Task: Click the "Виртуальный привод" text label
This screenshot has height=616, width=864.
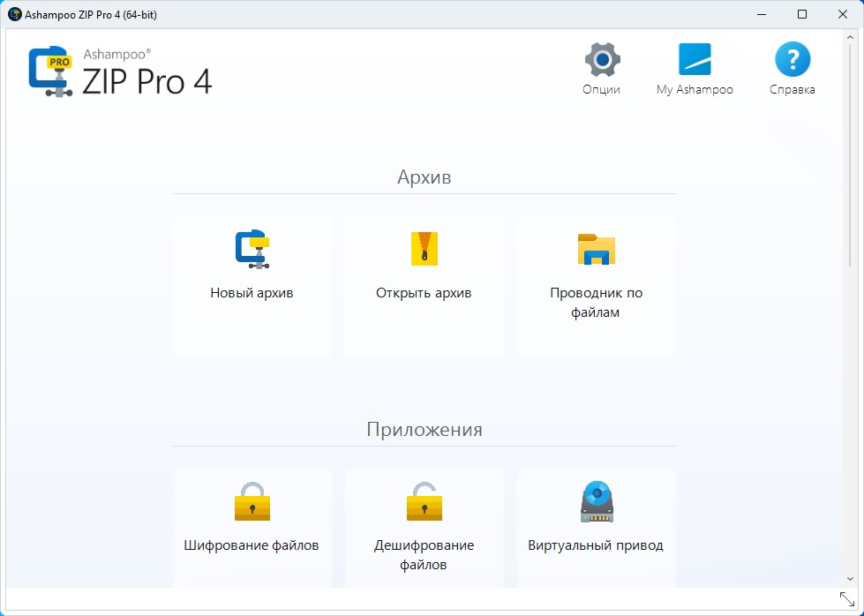Action: pyautogui.click(x=596, y=545)
